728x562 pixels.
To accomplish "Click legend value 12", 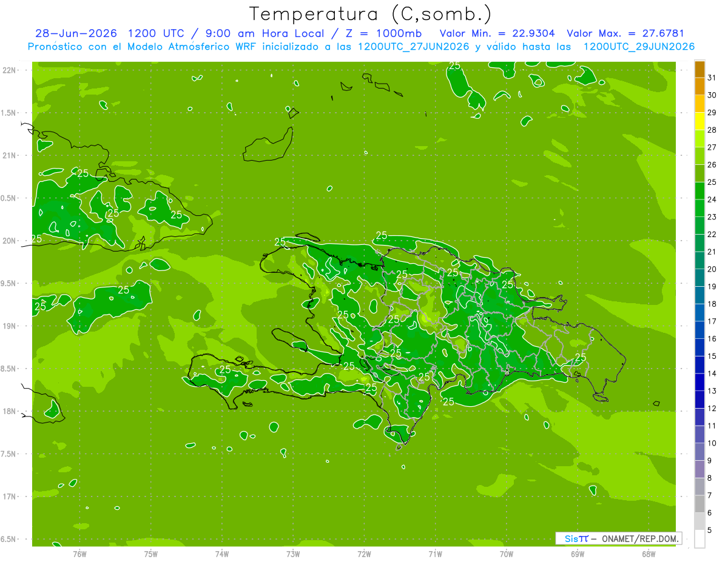I will click(712, 409).
